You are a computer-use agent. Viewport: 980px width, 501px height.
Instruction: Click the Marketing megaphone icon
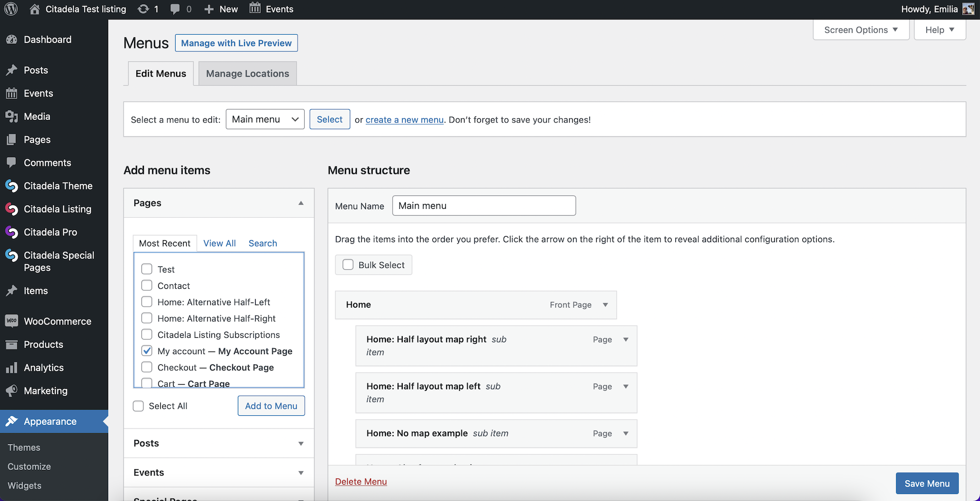12,391
